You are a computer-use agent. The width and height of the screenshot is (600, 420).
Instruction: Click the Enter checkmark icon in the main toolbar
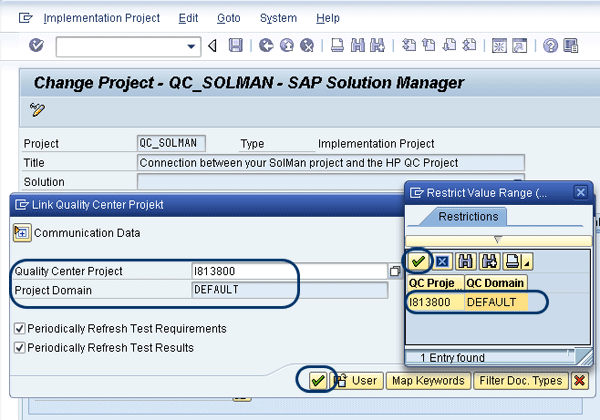[36, 46]
